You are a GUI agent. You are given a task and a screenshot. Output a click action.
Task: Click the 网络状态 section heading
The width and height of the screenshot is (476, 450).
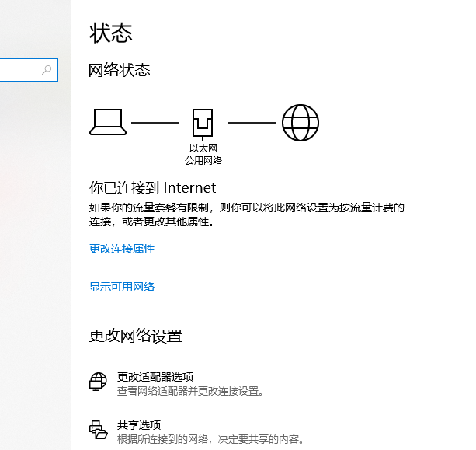pyautogui.click(x=120, y=70)
